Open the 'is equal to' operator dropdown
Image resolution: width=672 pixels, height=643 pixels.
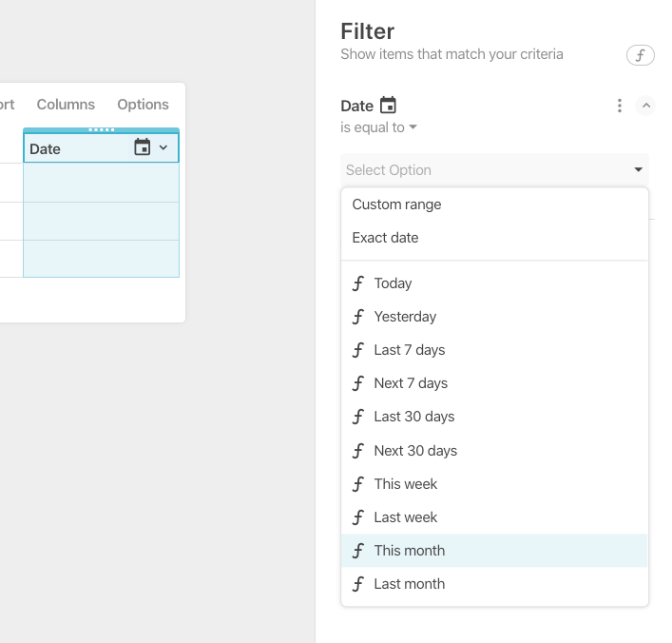(379, 127)
